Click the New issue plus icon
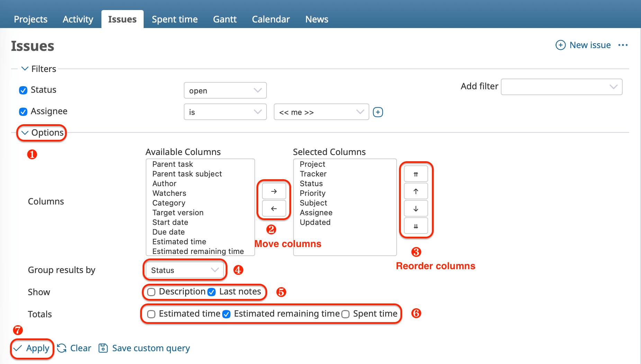Viewport: 641px width, 364px height. pos(561,45)
